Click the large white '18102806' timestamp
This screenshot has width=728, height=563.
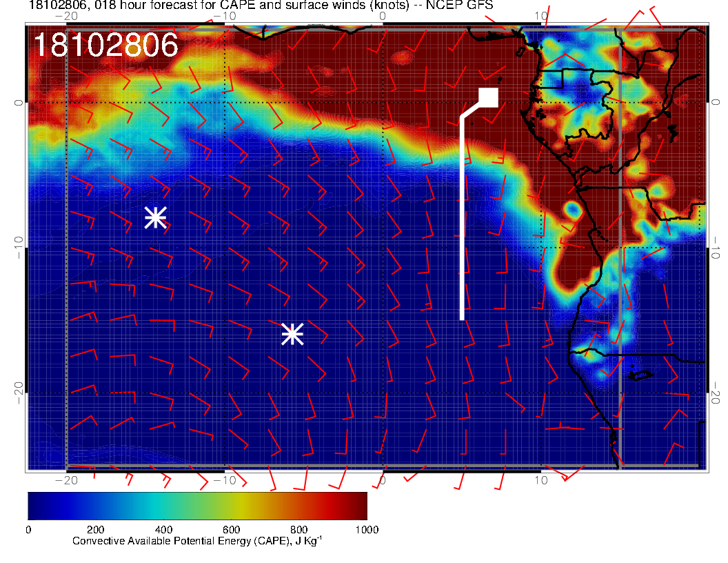106,45
